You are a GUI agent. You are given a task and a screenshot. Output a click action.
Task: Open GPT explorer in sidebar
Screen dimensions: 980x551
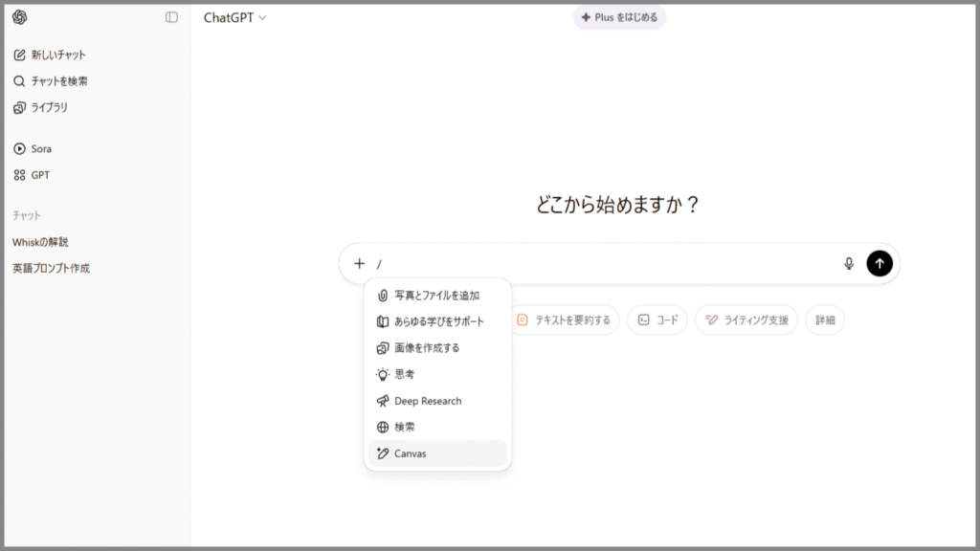click(39, 176)
